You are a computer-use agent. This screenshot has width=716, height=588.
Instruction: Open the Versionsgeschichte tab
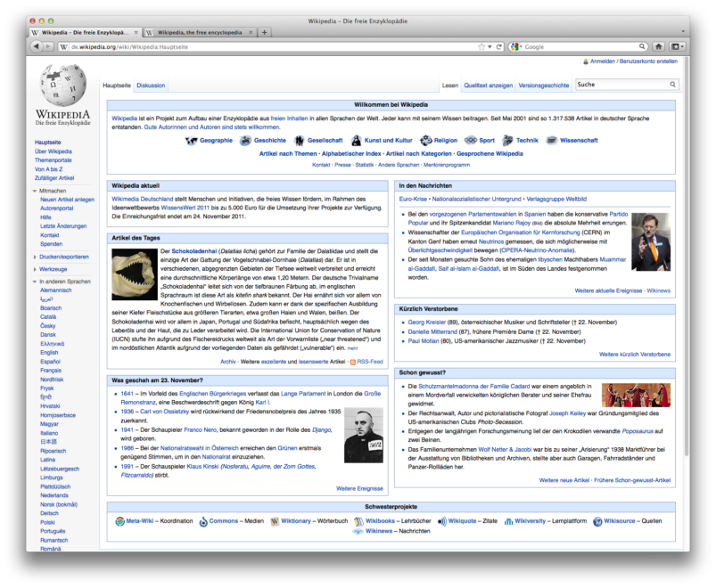click(543, 86)
